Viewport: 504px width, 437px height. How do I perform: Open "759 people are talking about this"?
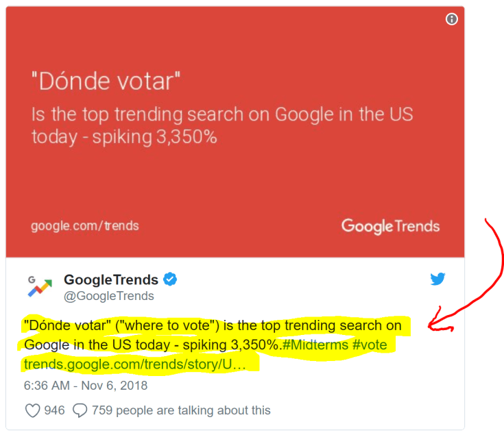click(x=181, y=411)
